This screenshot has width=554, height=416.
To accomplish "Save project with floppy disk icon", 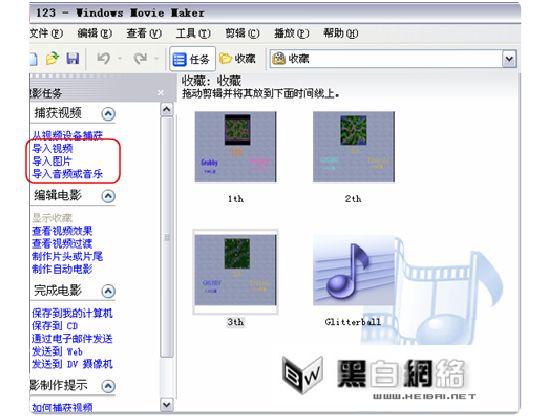I will 73,58.
